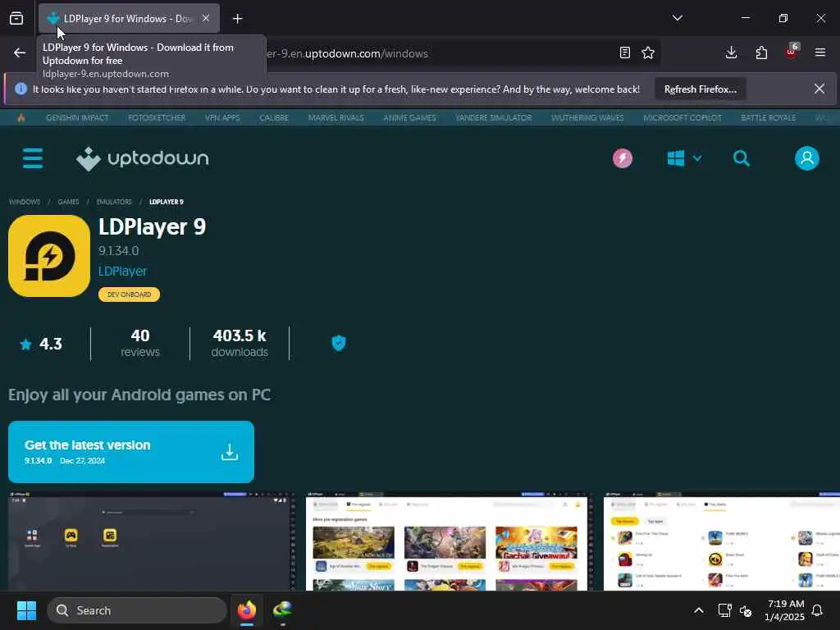Expand the Windows platform selector dropdown

tap(684, 158)
